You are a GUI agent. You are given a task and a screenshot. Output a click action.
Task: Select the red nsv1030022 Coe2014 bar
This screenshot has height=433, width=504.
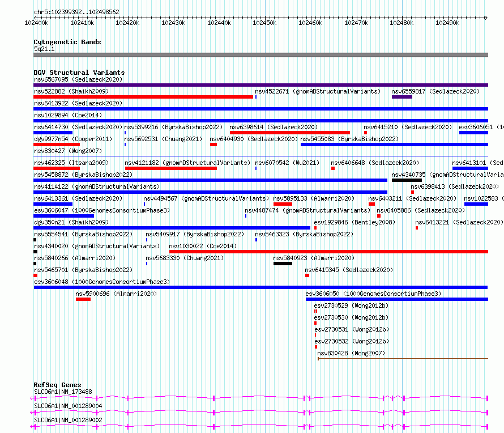(329, 252)
